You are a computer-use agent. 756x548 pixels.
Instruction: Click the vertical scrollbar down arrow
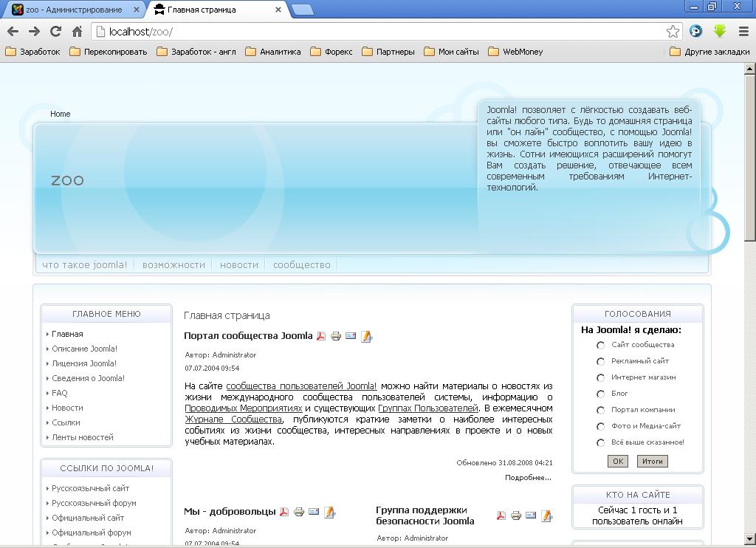(x=750, y=538)
